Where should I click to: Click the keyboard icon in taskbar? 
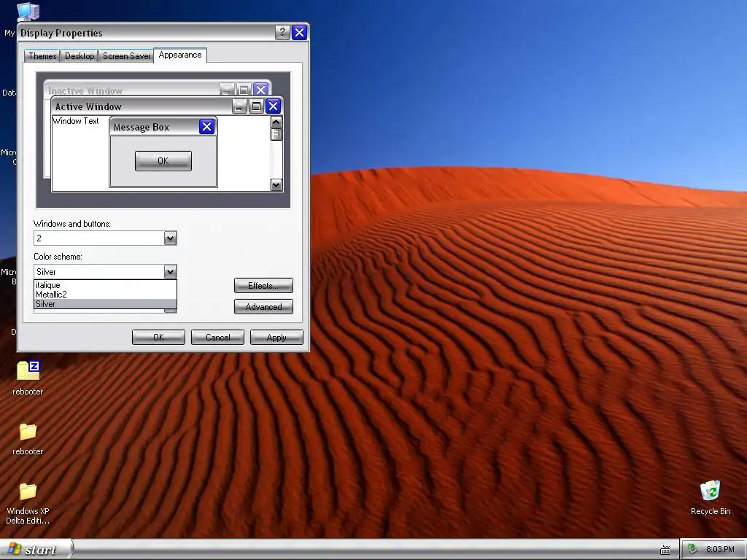[x=665, y=550]
